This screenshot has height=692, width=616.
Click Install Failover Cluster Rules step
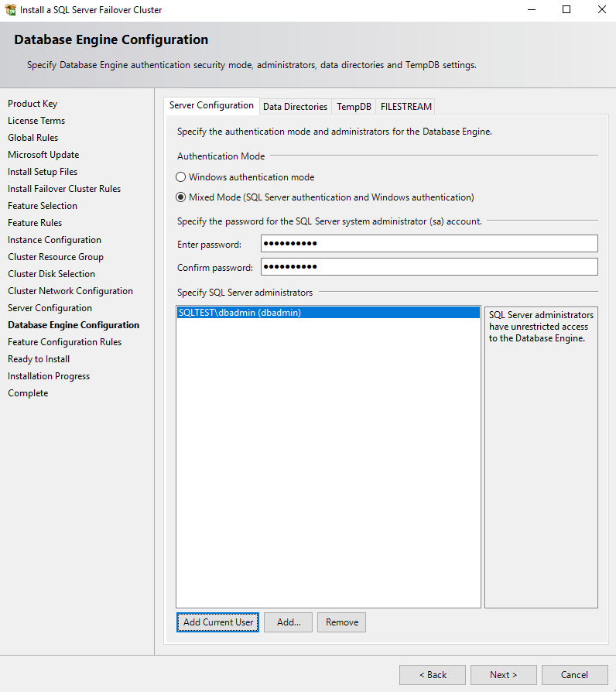(64, 189)
